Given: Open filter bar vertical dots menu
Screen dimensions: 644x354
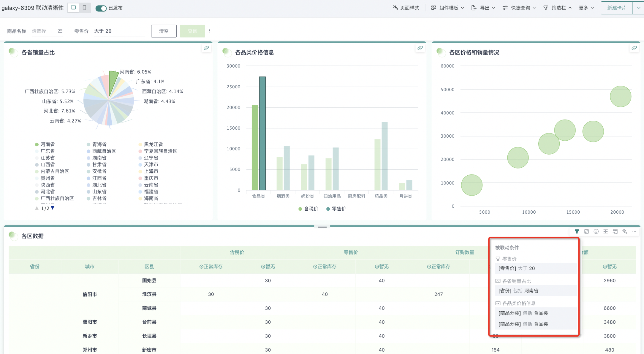Looking at the screenshot, I should [x=210, y=31].
